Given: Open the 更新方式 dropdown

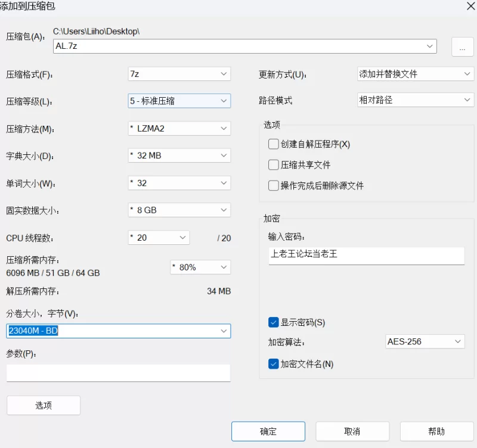Looking at the screenshot, I should click(x=415, y=74).
